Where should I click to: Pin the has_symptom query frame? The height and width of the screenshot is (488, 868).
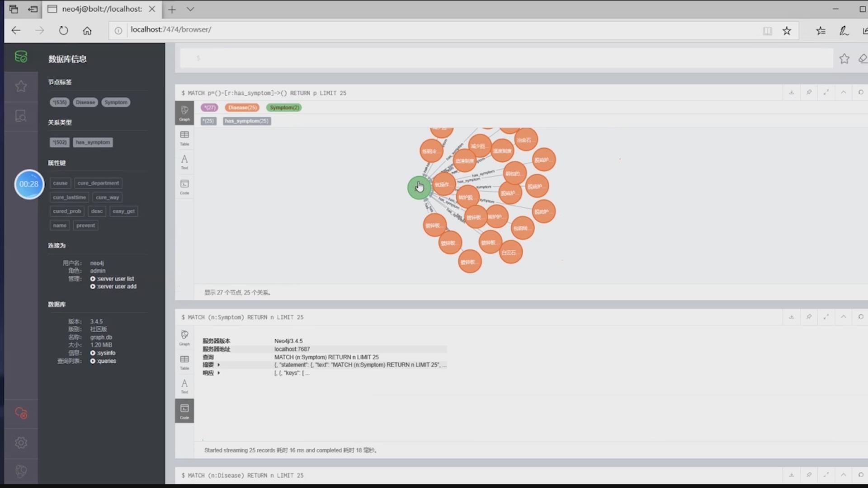809,93
